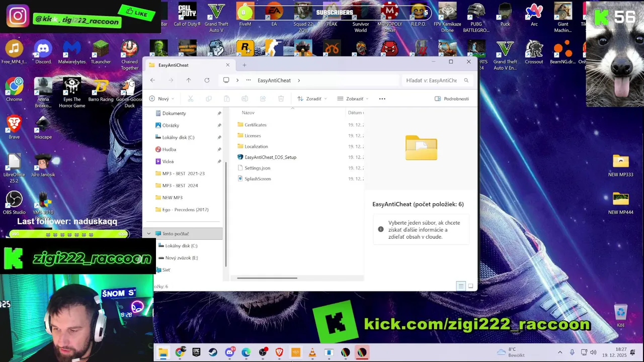The image size is (644, 362).
Task: Close the EasyAntiCheat tab
Action: coord(227,65)
